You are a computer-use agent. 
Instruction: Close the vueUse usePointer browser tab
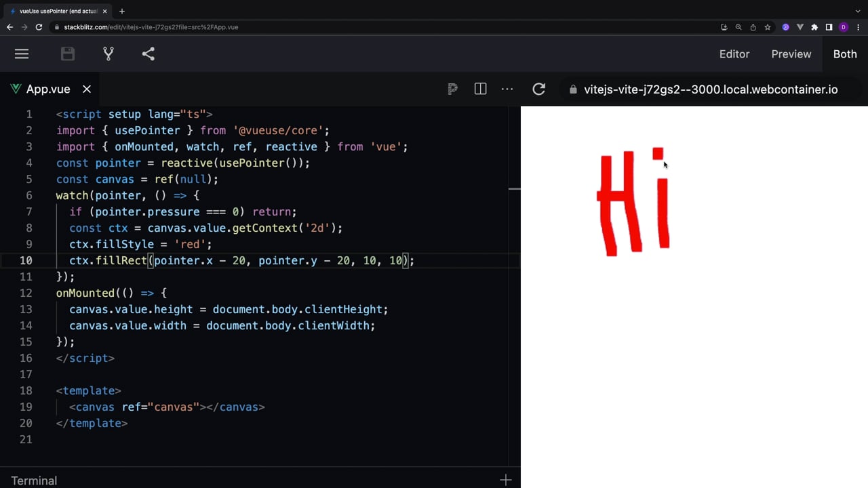[x=105, y=11]
